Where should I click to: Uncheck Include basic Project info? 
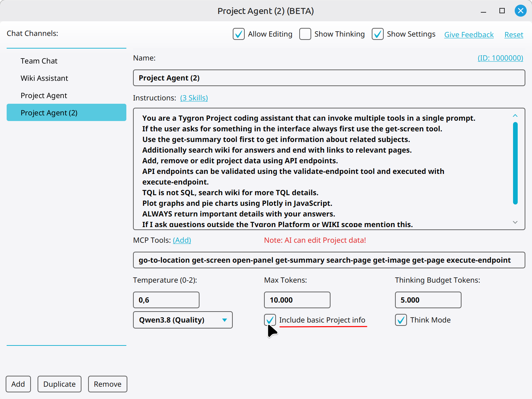pyautogui.click(x=270, y=320)
